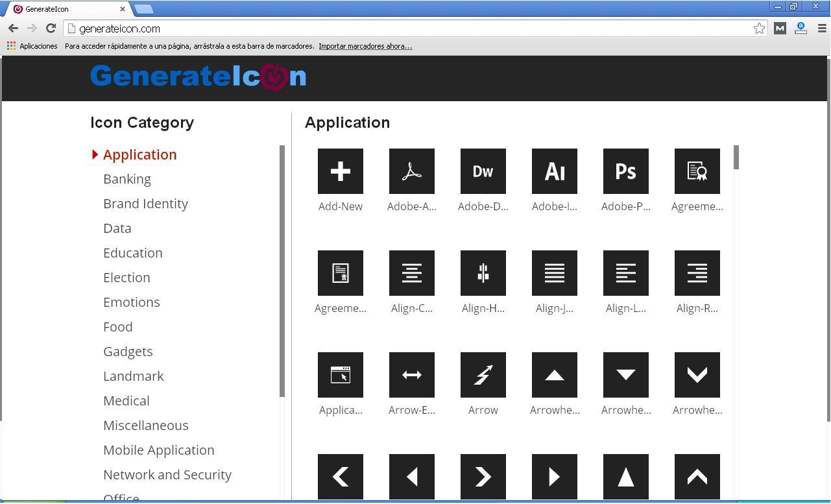Select the Add-New plus icon

click(341, 171)
